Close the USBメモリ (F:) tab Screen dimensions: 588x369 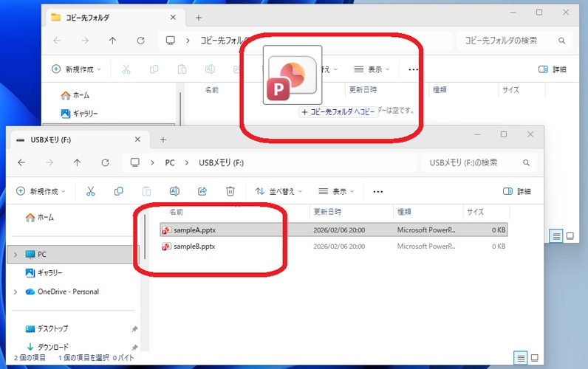pos(137,139)
